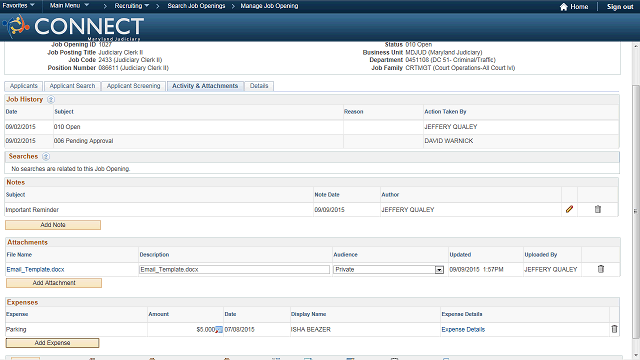The width and height of the screenshot is (640, 360).
Task: Open the Details tab
Action: [x=259, y=86]
